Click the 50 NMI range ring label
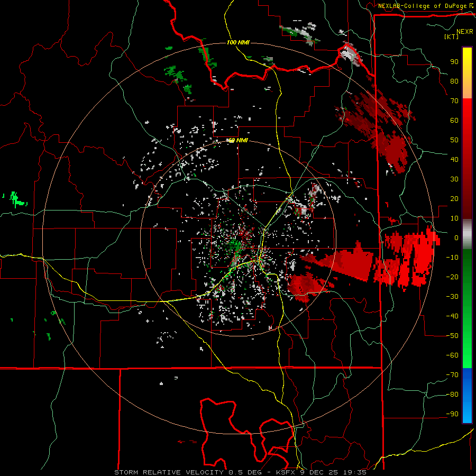 [x=239, y=140]
